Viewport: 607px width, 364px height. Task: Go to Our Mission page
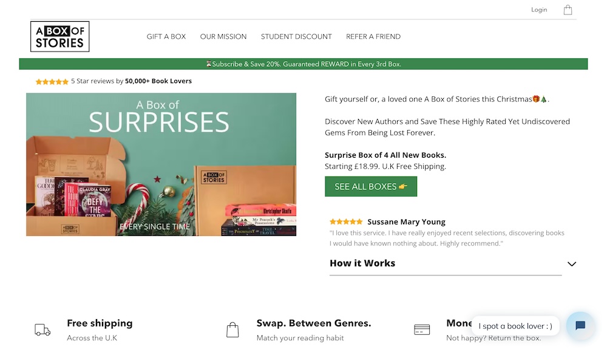(223, 36)
